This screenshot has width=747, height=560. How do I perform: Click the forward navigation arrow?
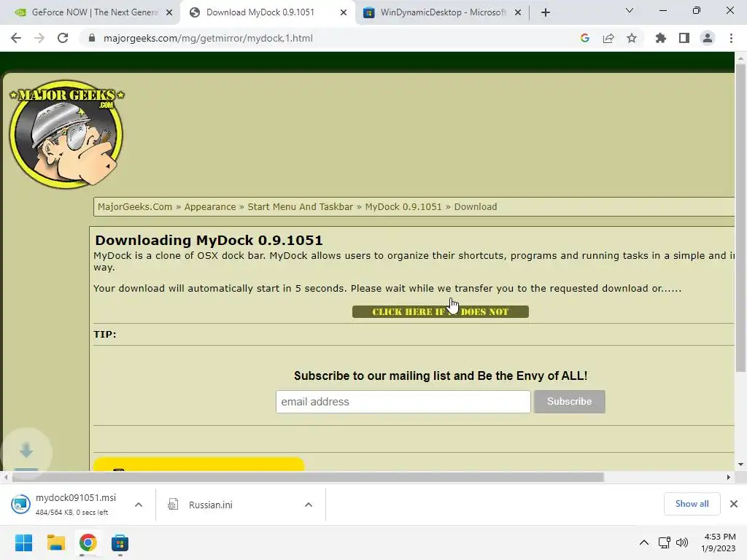point(39,38)
